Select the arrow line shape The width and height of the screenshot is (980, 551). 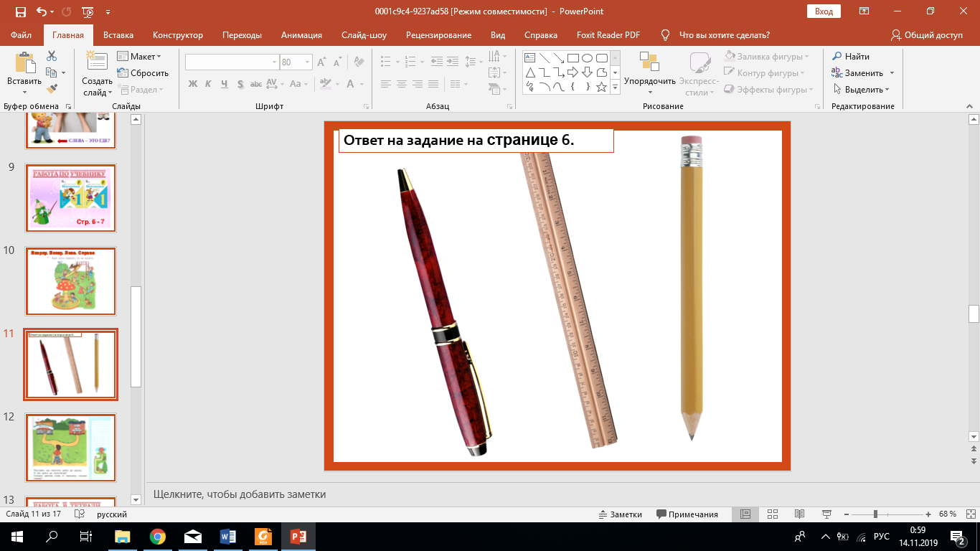click(x=558, y=58)
